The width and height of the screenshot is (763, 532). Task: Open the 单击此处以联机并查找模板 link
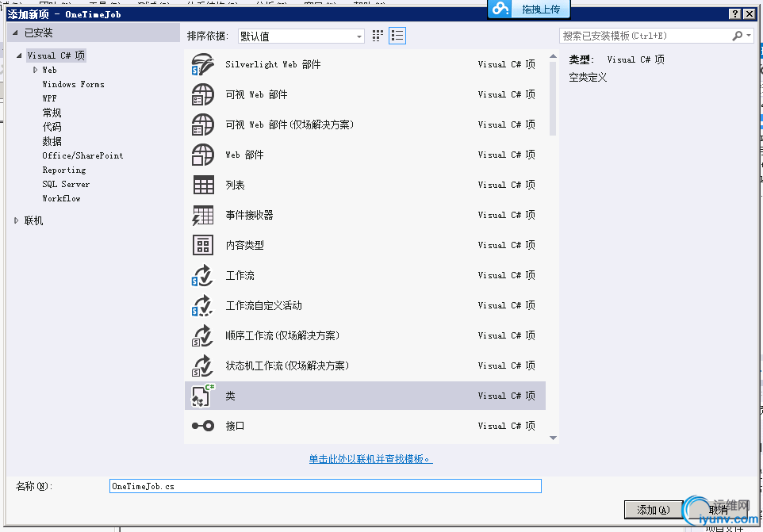(370, 458)
